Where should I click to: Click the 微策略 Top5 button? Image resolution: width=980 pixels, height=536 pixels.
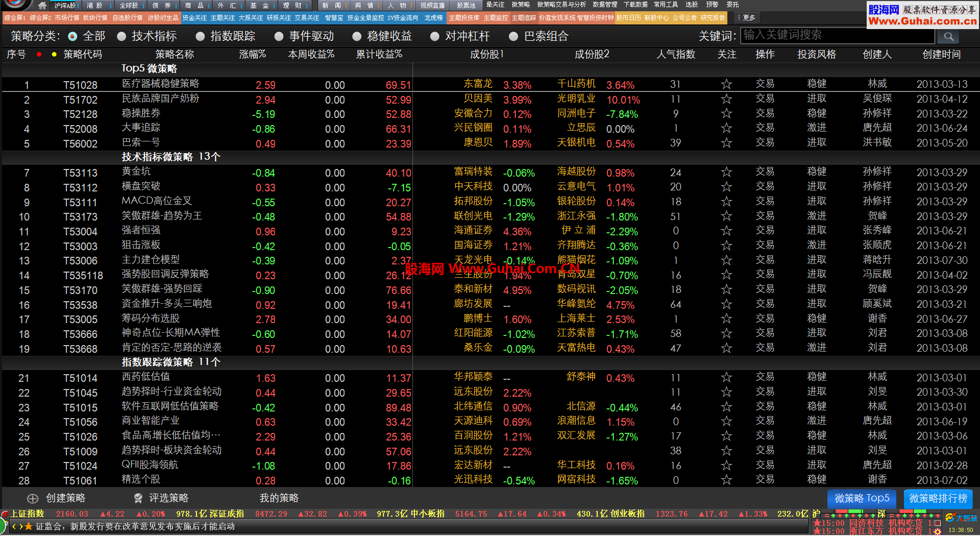[862, 498]
